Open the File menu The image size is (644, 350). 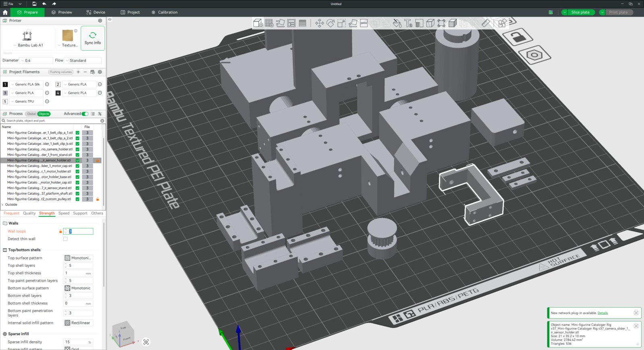(x=8, y=4)
